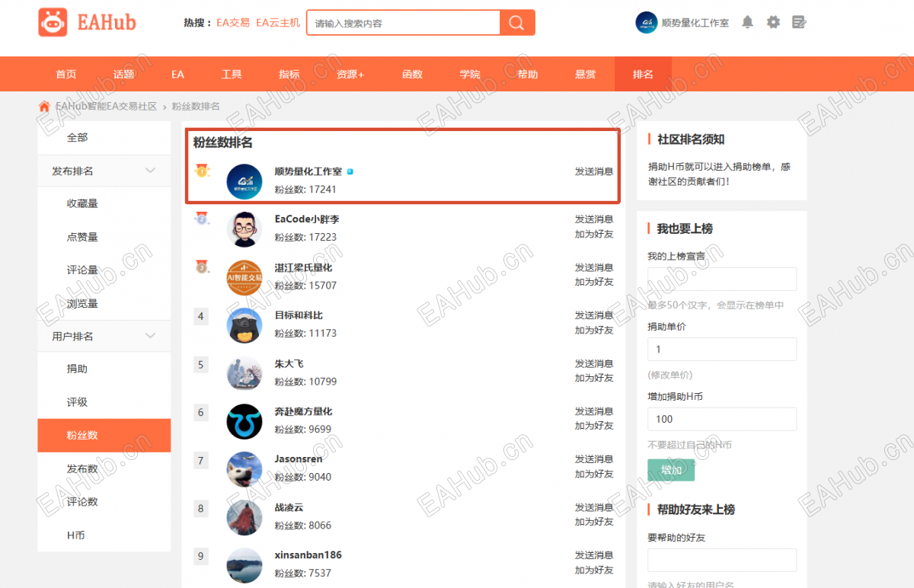Screen dimensions: 914x588
Task: Click verified badge beside 顺势量化工作室
Action: pos(350,171)
